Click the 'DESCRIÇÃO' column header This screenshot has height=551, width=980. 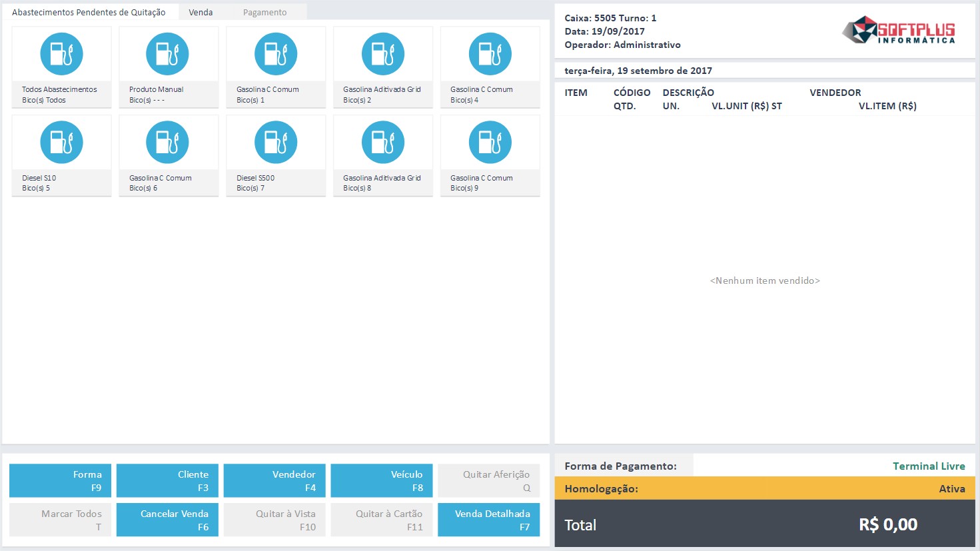pyautogui.click(x=688, y=93)
